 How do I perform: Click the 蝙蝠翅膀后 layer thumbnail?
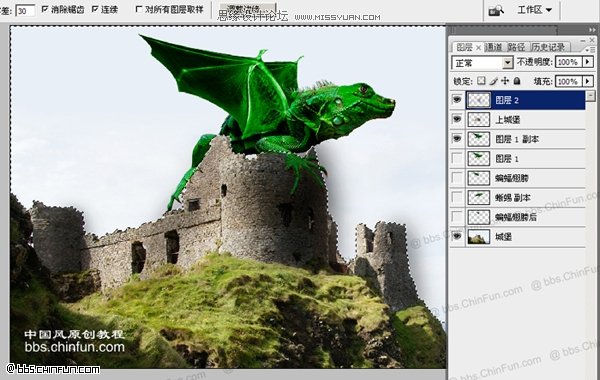(479, 217)
